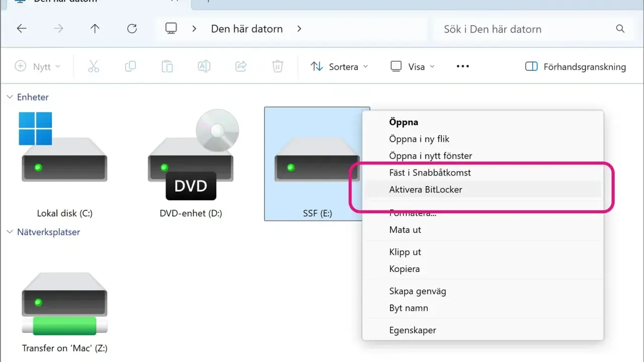Collapse the Enheter group

point(10,97)
